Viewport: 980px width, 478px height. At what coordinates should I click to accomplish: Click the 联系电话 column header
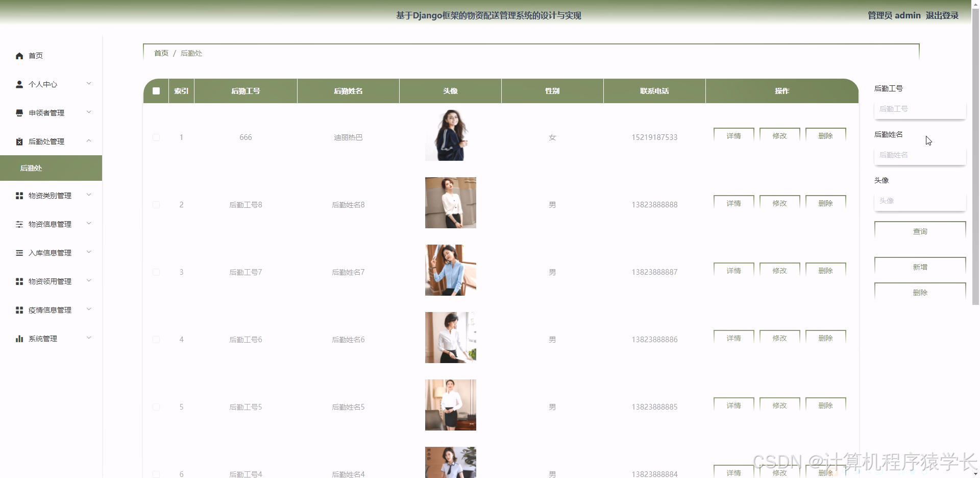(x=654, y=91)
